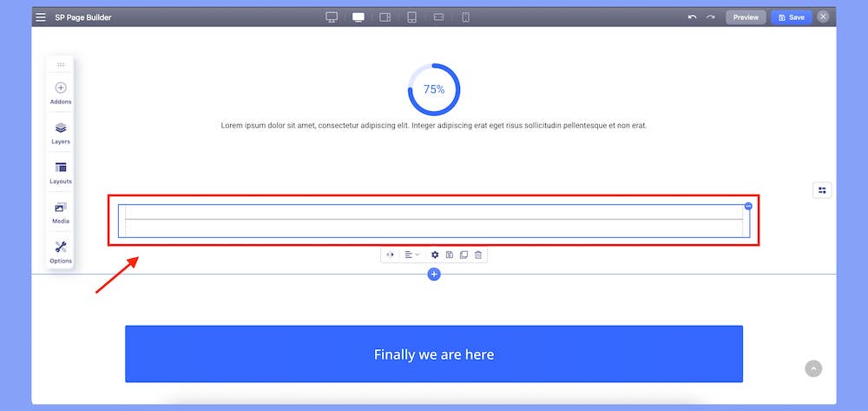This screenshot has height=411, width=868.
Task: Delete the selected addon with trash icon
Action: 478,255
